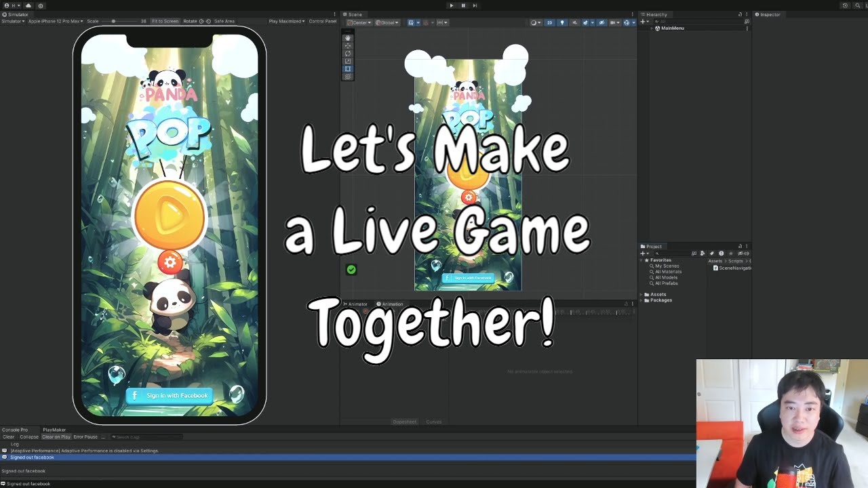Toggle the Hierarchy panel lock icon
Viewport: 868px width, 488px height.
[x=740, y=14]
